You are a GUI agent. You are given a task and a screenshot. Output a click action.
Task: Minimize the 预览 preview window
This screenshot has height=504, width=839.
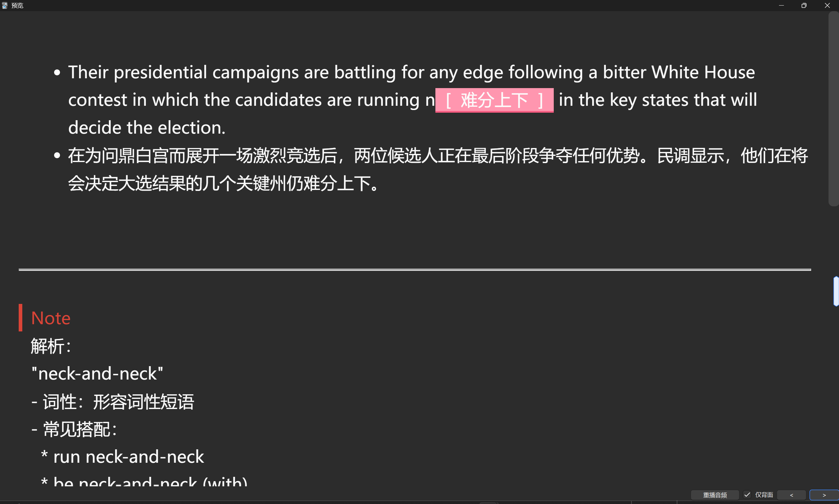click(x=781, y=6)
